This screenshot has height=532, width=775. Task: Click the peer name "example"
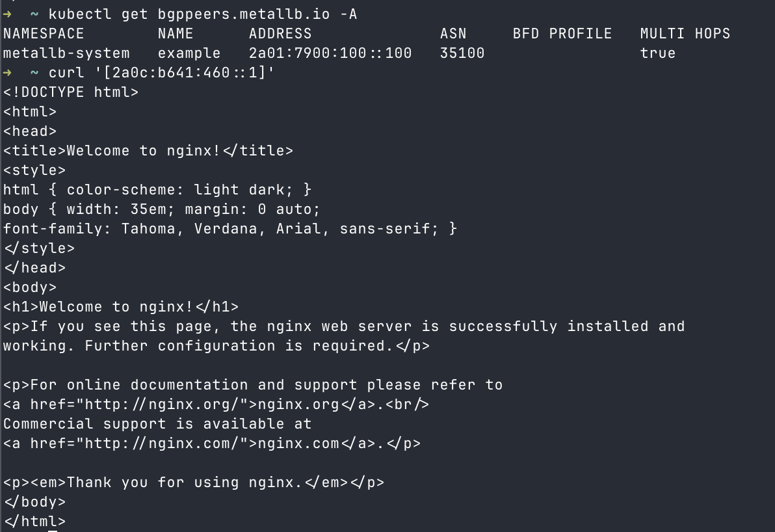coord(189,53)
